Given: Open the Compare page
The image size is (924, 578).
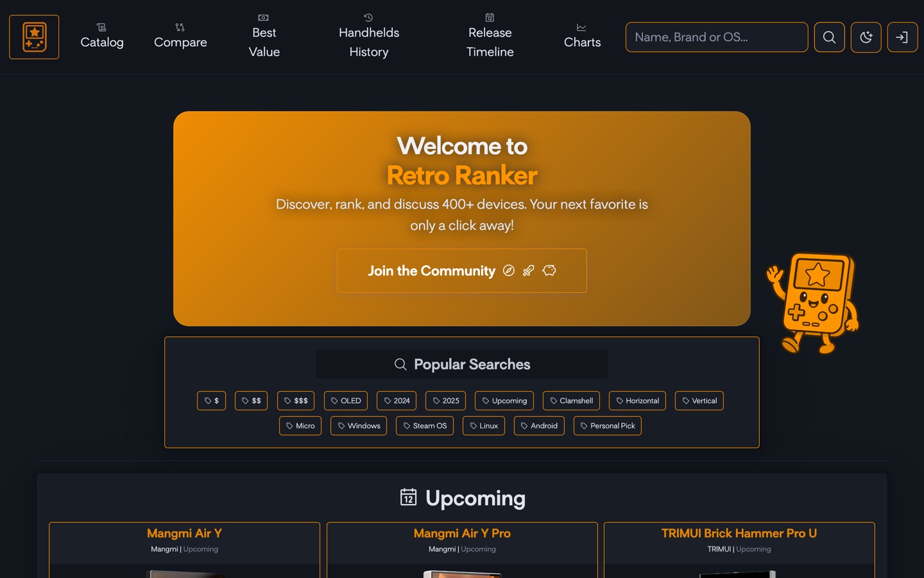Looking at the screenshot, I should (x=180, y=37).
